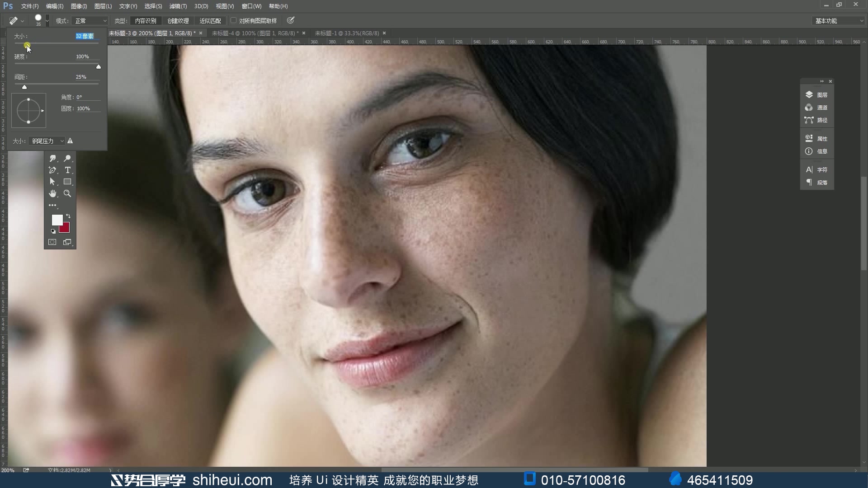The height and width of the screenshot is (488, 868).
Task: Toggle Quick Mask mode icon
Action: click(x=52, y=242)
